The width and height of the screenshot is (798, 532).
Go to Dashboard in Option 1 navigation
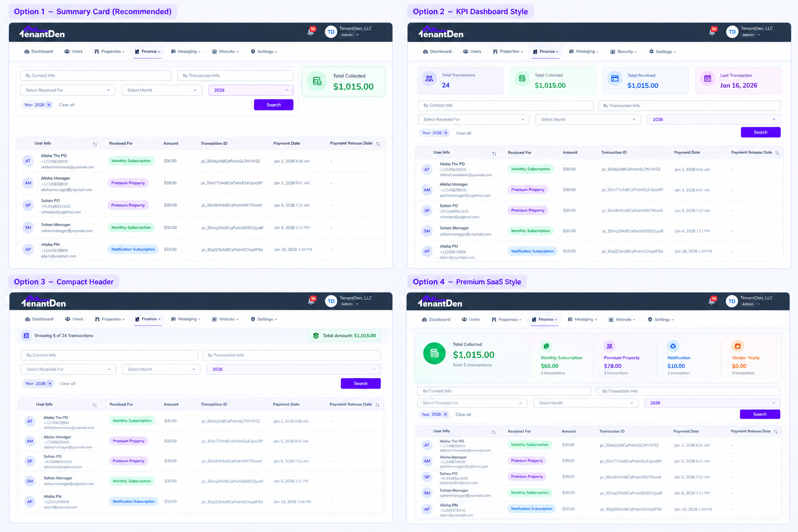38,51
